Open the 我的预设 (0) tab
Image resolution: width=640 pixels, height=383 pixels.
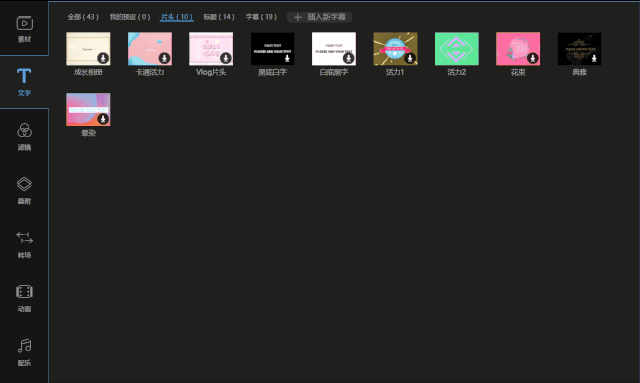(x=130, y=17)
